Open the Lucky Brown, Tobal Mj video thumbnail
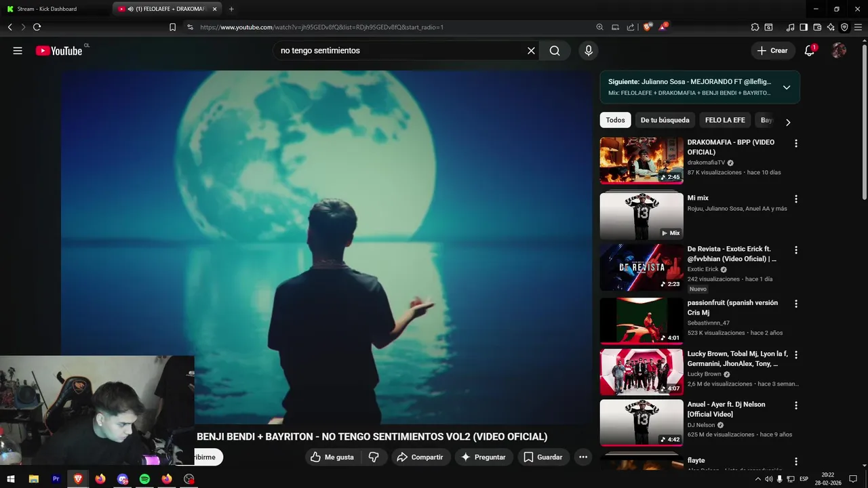 [642, 372]
